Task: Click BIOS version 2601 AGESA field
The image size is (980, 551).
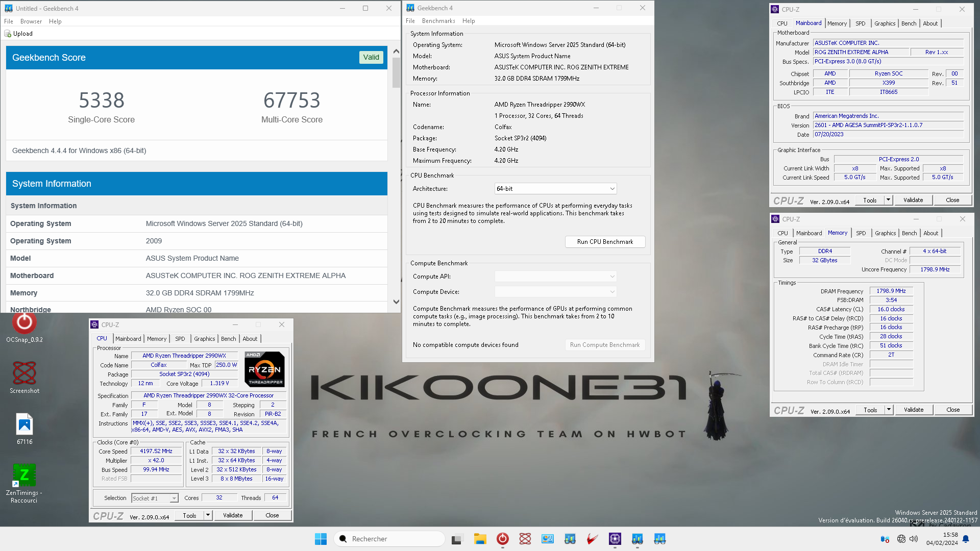Action: click(x=888, y=125)
